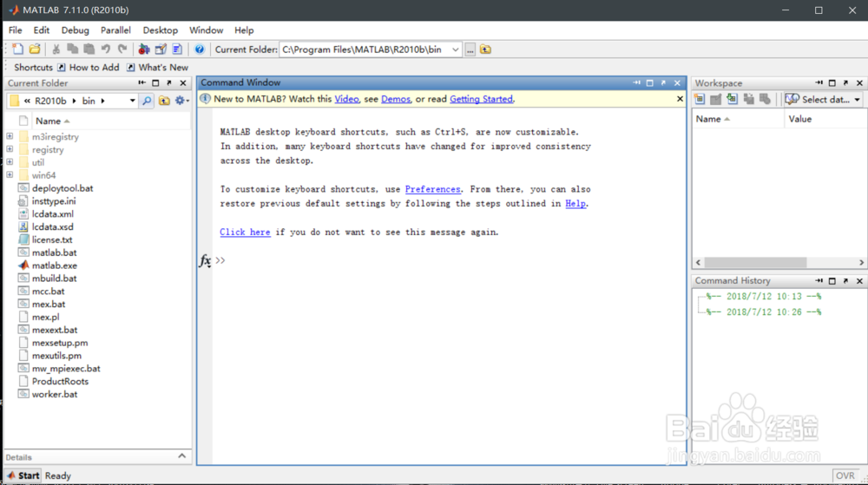Screen dimensions: 868x485
Task: Click the up-folder icon in the Current Folder panel
Action: 164,101
